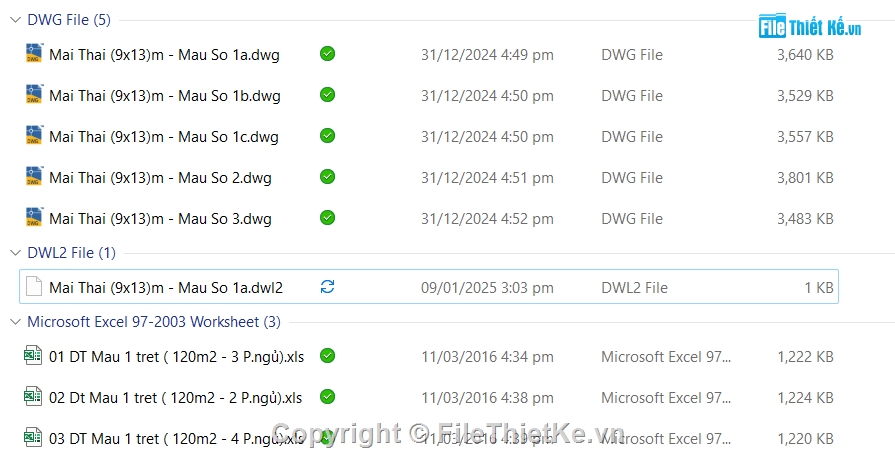Click the green synced status of 02 Dt Mau xls
Screen dimensions: 895x456
tap(327, 397)
